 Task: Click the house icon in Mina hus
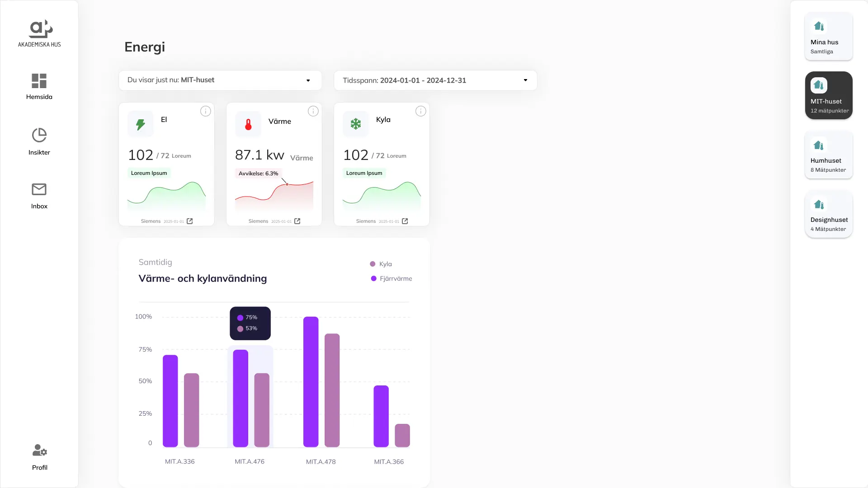(x=819, y=26)
